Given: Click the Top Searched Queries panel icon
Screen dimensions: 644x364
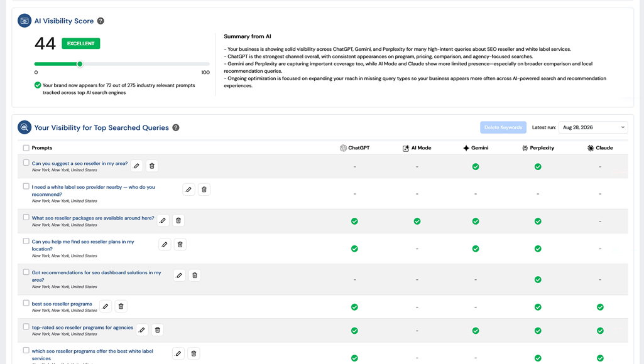Looking at the screenshot, I should click(x=25, y=127).
